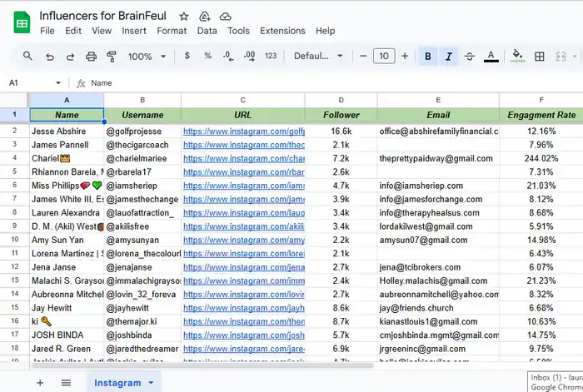Check the cloud save status icon
The height and width of the screenshot is (392, 583).
click(226, 17)
